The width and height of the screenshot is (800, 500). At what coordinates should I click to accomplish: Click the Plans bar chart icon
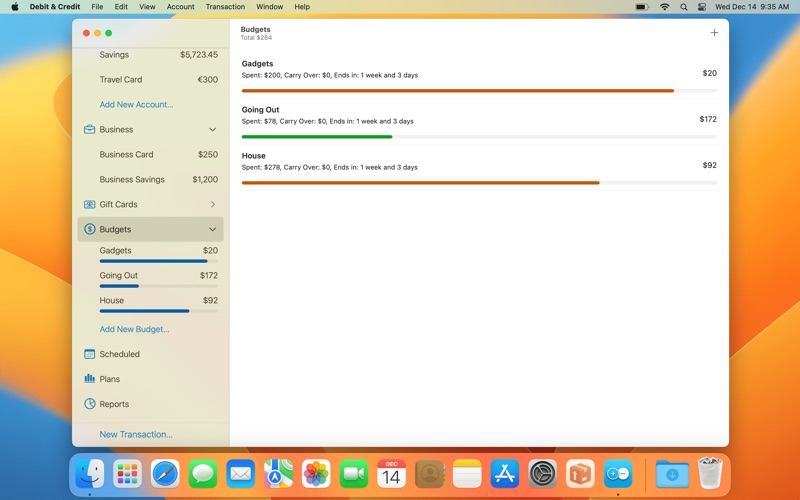point(89,379)
